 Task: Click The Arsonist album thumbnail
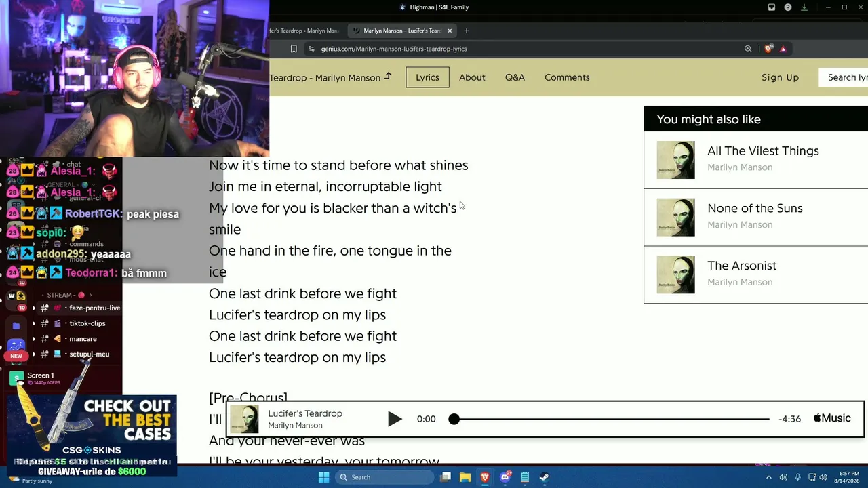tap(675, 274)
